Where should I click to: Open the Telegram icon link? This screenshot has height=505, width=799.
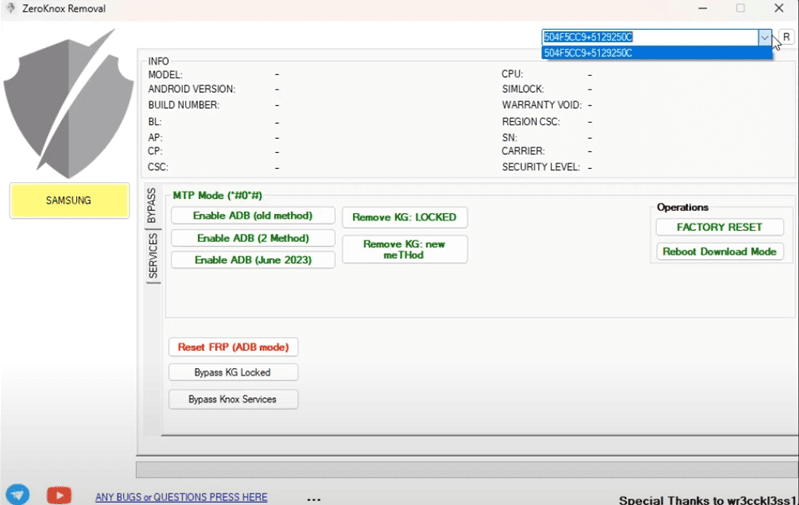[17, 494]
